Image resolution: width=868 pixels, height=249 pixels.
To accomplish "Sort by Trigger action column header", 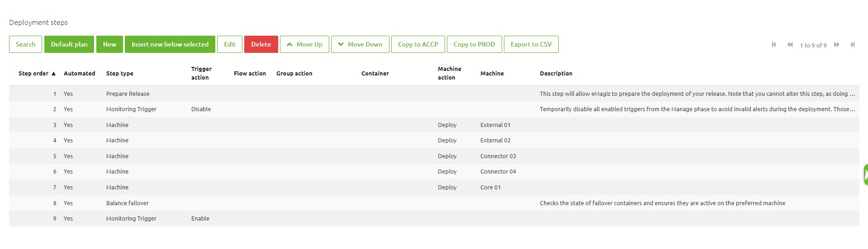I will pyautogui.click(x=201, y=73).
